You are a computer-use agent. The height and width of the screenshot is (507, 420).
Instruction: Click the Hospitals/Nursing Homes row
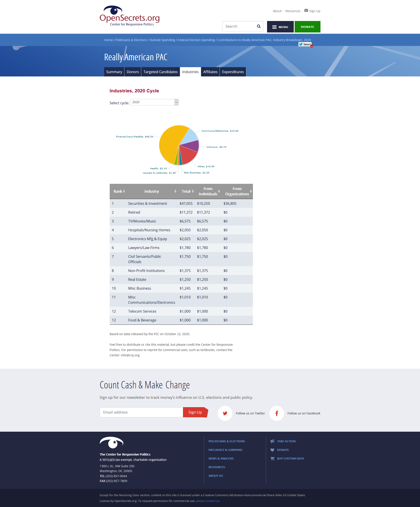click(x=181, y=230)
